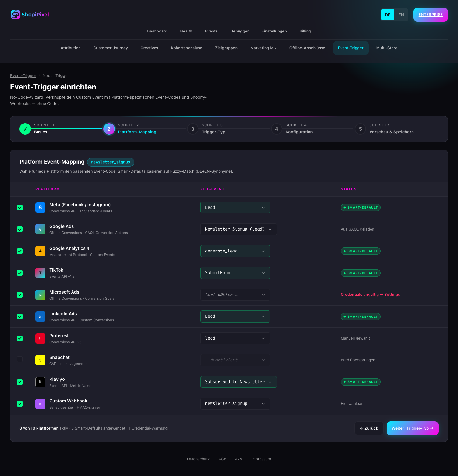The width and height of the screenshot is (458, 476).
Task: Click the Pinterest platform icon
Action: coord(40,338)
